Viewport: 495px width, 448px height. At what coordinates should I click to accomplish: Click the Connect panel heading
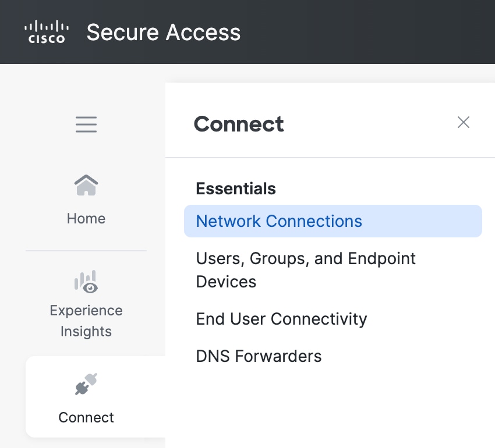239,124
